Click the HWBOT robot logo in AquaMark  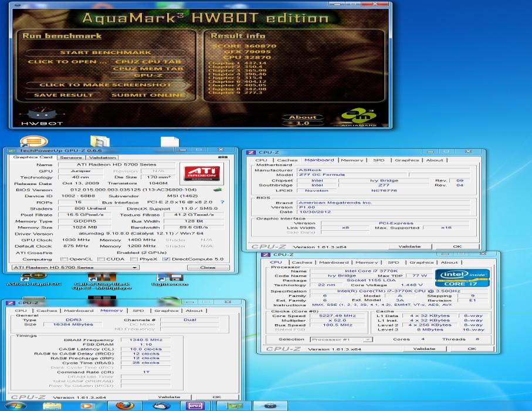point(42,116)
